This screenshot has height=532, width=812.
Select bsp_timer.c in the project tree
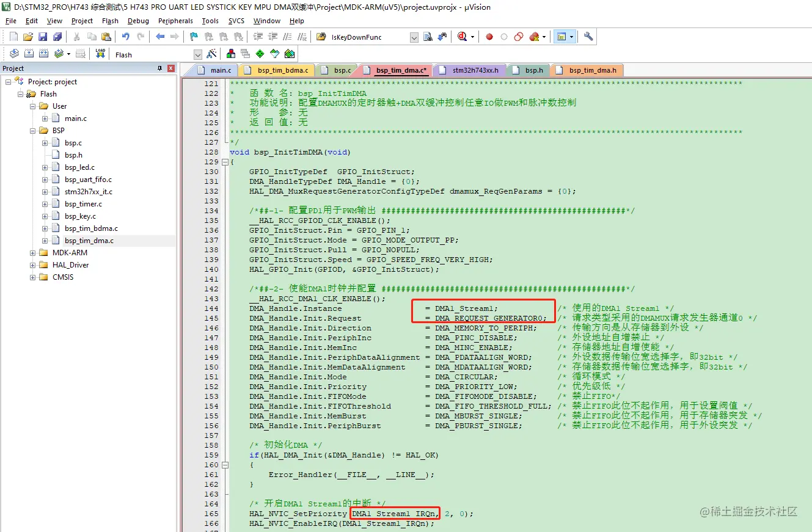(83, 204)
